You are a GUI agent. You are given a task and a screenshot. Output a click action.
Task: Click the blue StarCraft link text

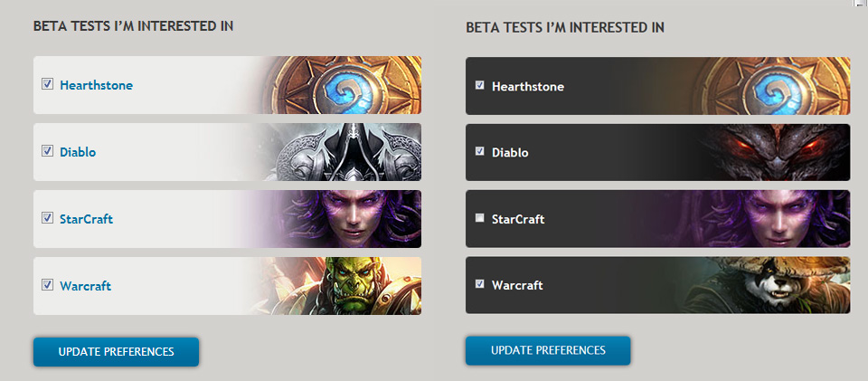pos(87,219)
